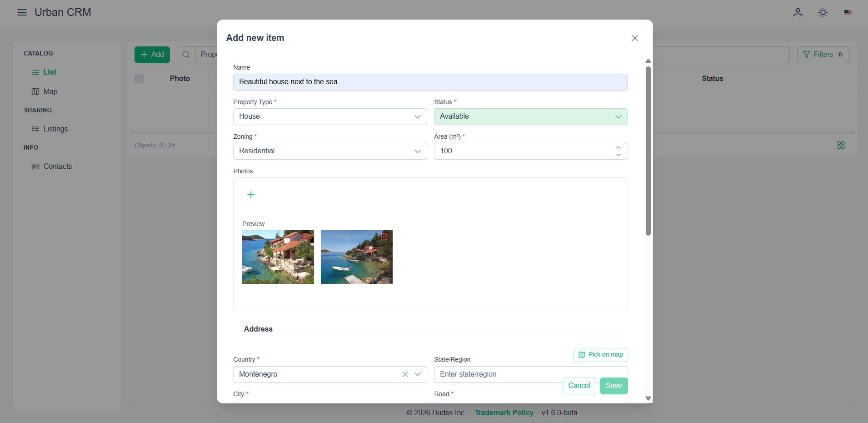This screenshot has width=868, height=423.
Task: Click the Status column header
Action: (713, 79)
